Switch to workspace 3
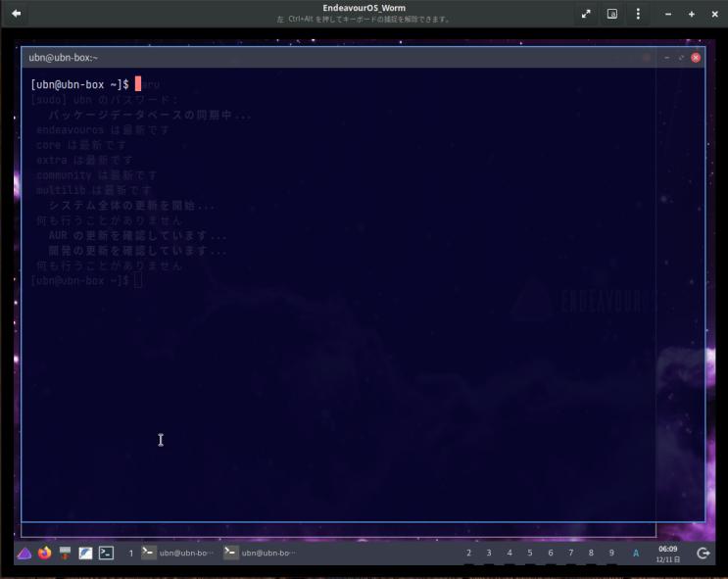The height and width of the screenshot is (579, 728). pos(489,553)
